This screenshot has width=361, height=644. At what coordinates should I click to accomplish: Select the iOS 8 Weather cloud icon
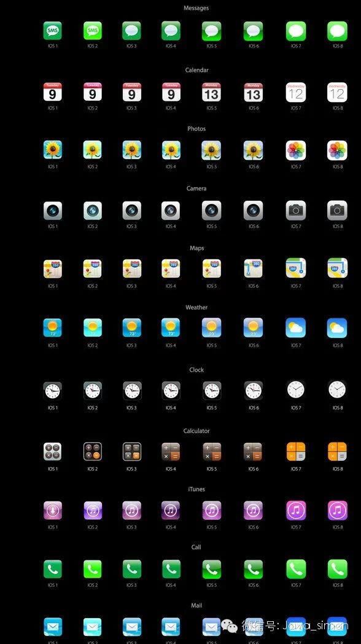pos(337,328)
